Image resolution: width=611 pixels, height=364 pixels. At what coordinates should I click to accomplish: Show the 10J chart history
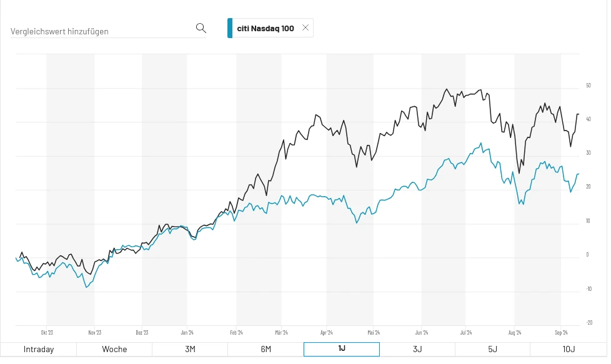[x=567, y=349]
